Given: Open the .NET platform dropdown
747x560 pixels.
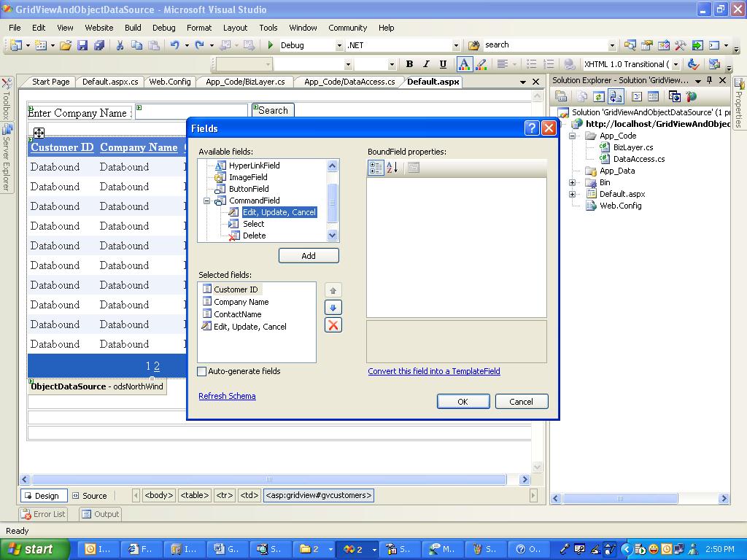Looking at the screenshot, I should (456, 45).
